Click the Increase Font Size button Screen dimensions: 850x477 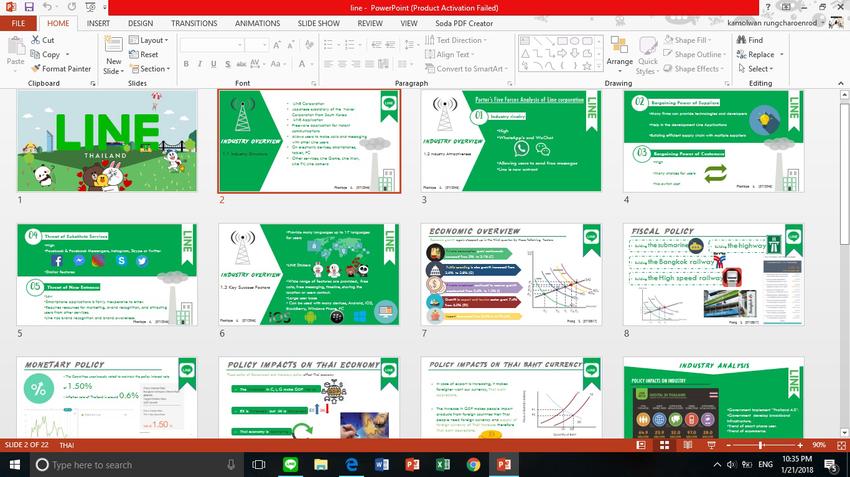point(277,44)
